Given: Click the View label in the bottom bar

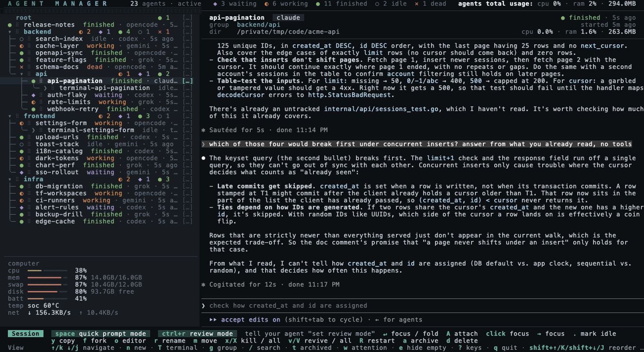Looking at the screenshot, I should point(15,348).
